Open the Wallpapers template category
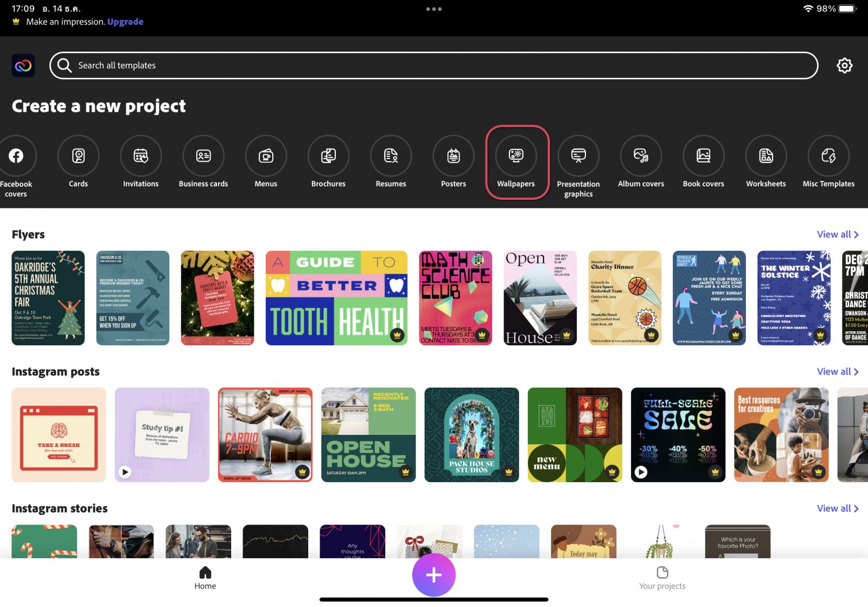 pos(516,156)
